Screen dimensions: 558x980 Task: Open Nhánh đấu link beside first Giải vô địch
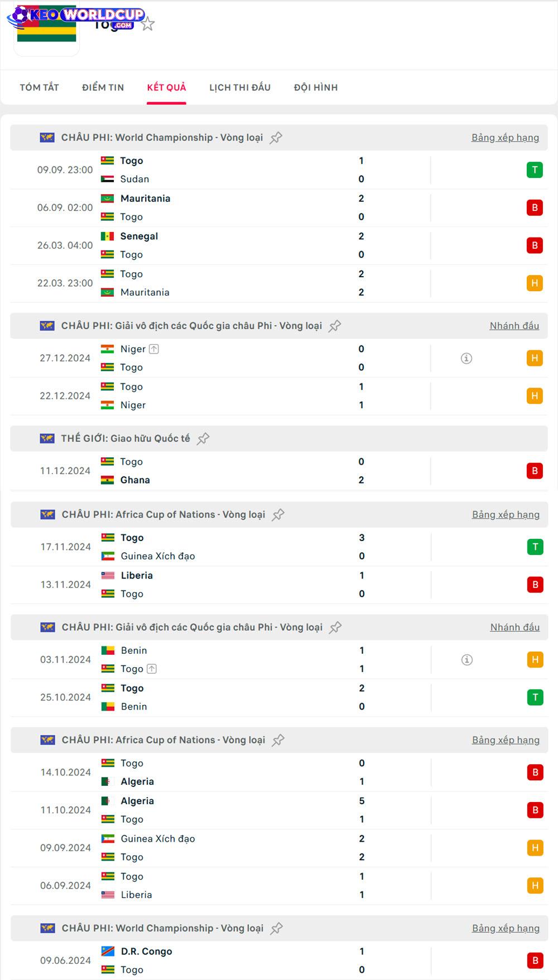[x=514, y=326]
